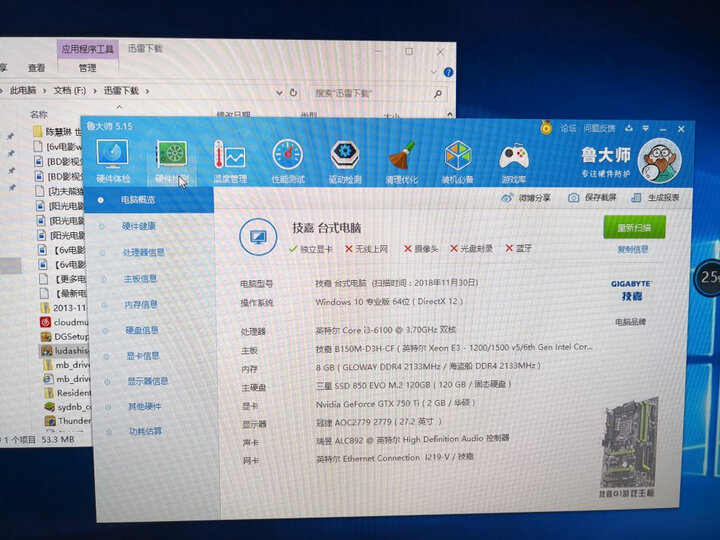720x540 pixels.
Task: Click green 重新扫描 rescan button
Action: click(635, 227)
